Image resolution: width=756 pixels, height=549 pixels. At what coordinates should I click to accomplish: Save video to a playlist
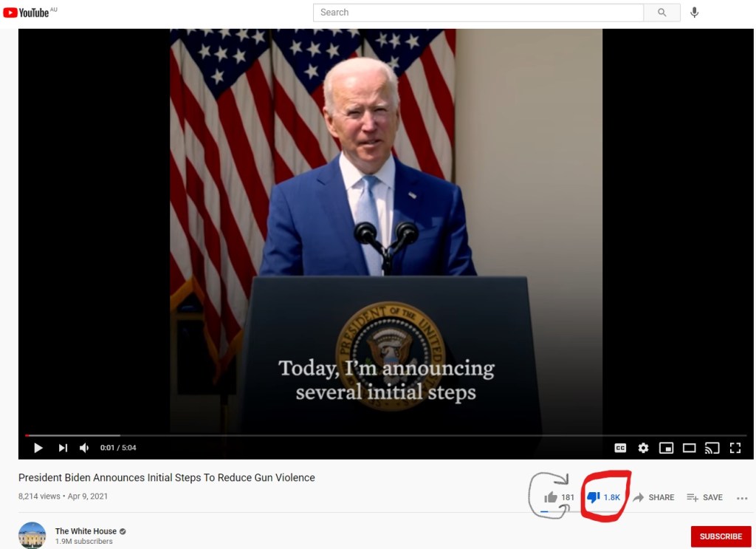coord(704,497)
